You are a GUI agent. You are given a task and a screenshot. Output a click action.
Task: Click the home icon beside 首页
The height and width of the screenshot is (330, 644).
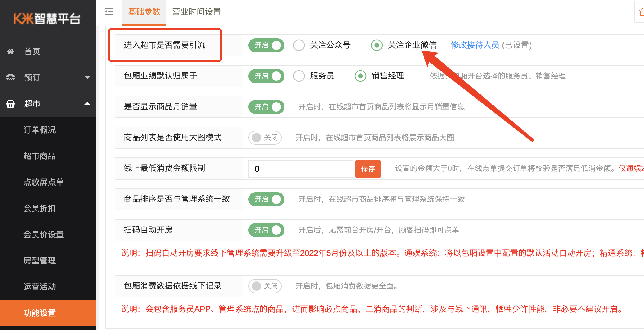[10, 51]
